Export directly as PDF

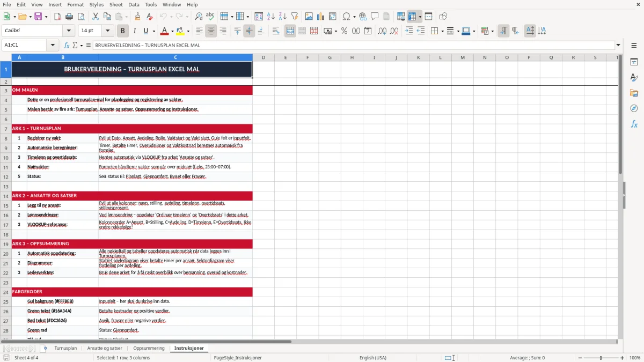[x=58, y=17]
